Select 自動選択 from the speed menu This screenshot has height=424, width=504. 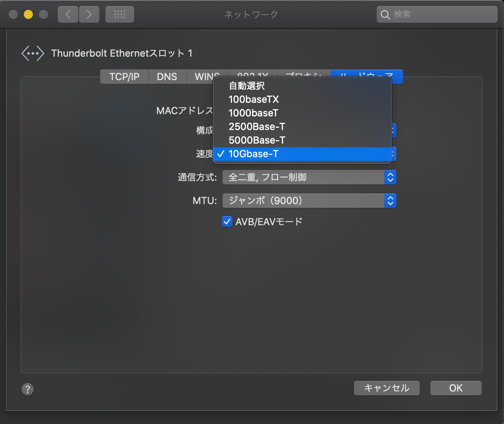(x=246, y=86)
